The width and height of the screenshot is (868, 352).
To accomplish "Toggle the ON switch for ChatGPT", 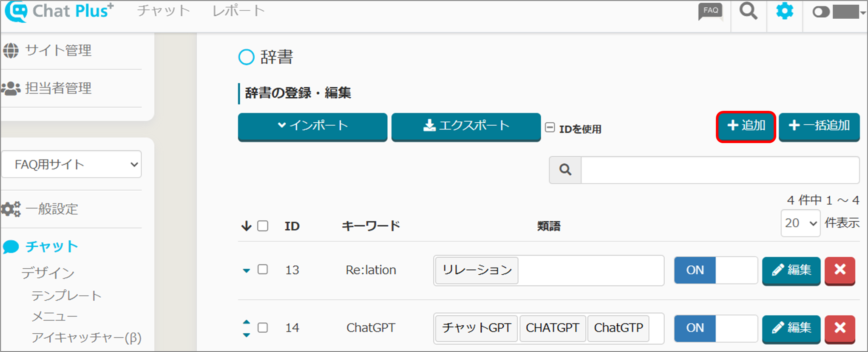I will pyautogui.click(x=715, y=328).
